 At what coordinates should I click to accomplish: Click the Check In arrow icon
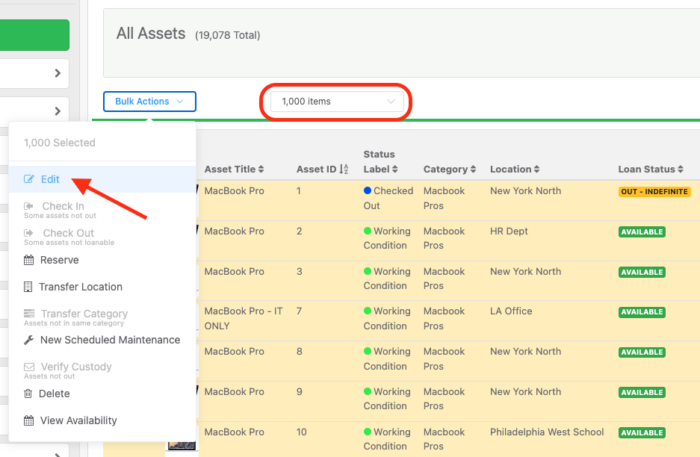29,206
